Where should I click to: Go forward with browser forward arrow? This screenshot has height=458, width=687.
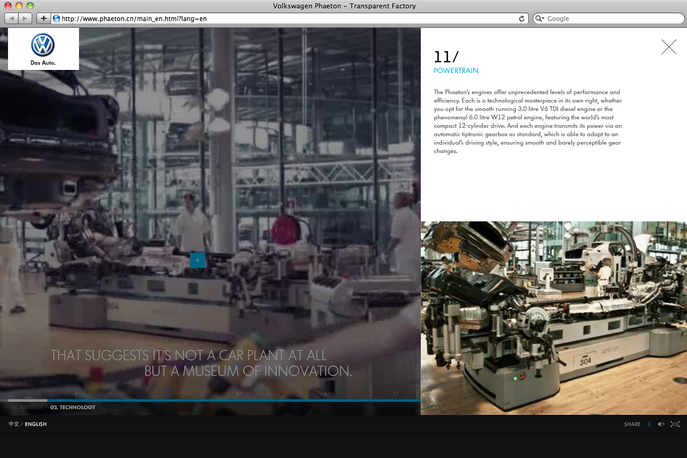[x=25, y=18]
